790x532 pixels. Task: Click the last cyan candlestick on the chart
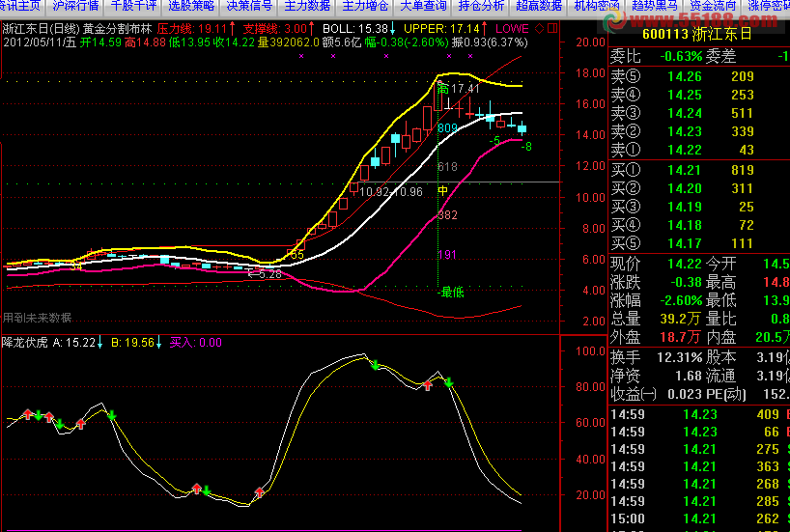point(522,129)
